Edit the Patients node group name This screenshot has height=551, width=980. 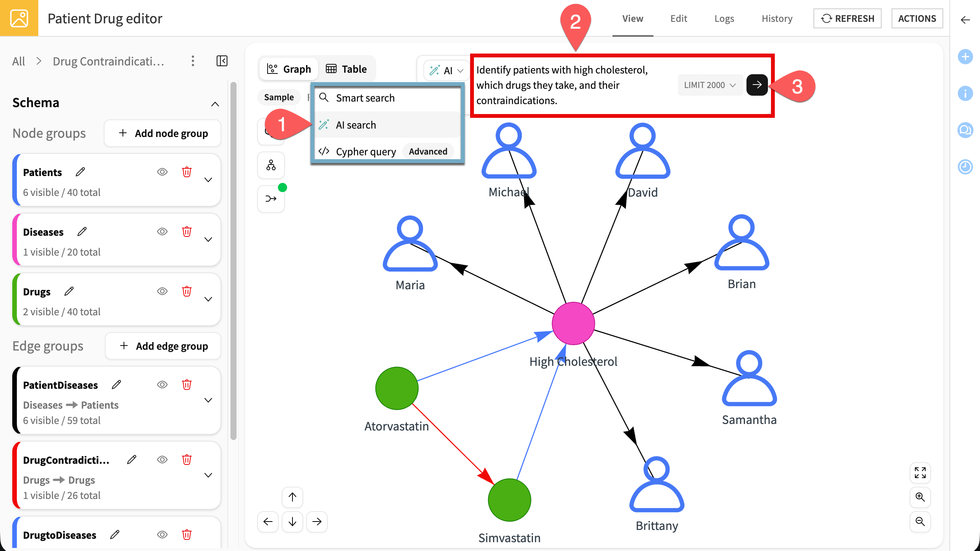80,172
